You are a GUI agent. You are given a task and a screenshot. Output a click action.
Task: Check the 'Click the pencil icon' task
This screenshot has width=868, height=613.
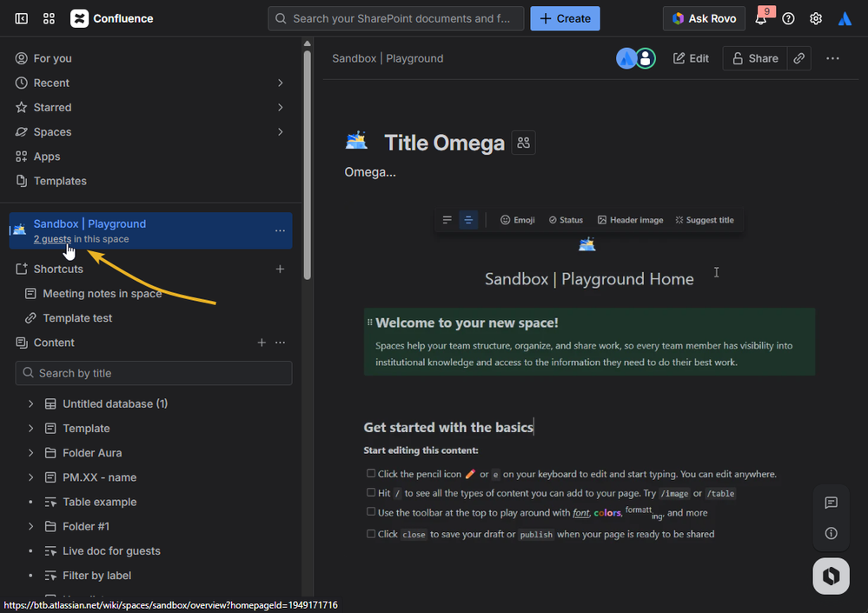click(371, 474)
